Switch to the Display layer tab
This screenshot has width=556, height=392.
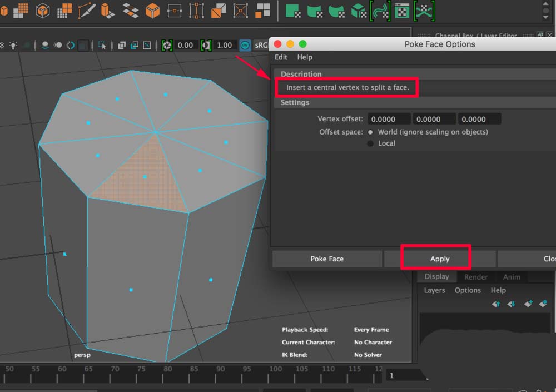coord(436,277)
